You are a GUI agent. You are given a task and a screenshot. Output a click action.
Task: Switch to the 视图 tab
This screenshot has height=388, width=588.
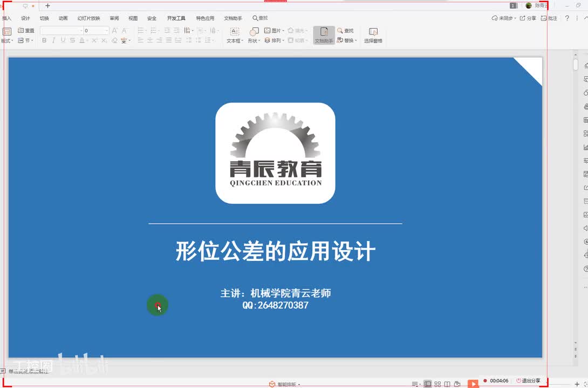pos(133,18)
